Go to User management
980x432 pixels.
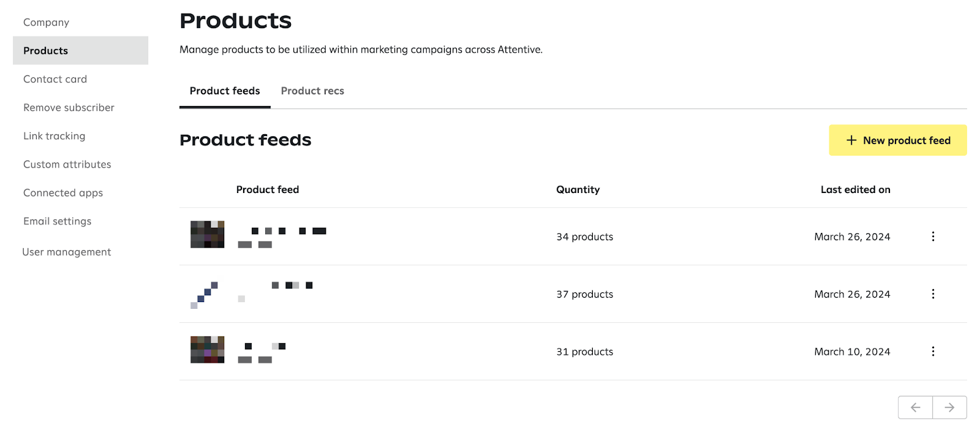(67, 251)
